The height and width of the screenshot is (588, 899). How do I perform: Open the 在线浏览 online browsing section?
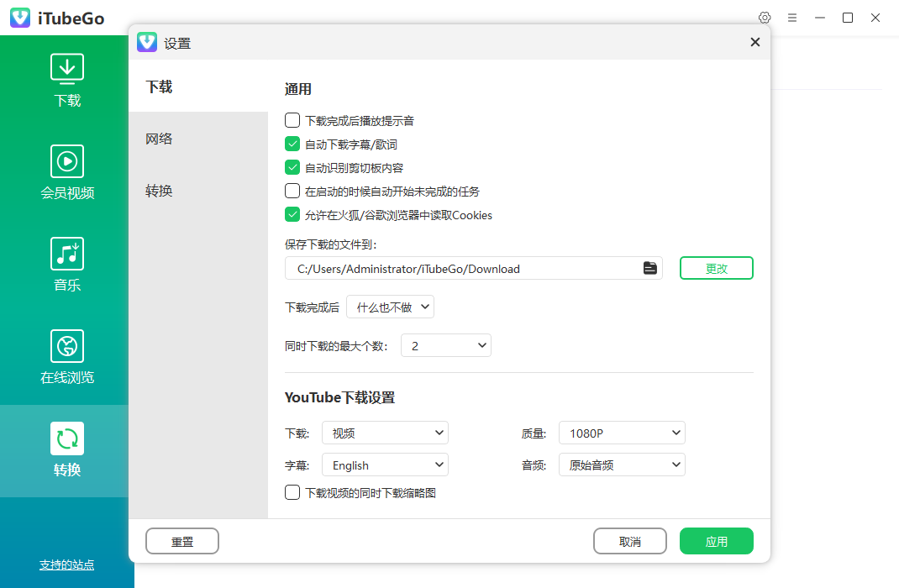click(66, 345)
